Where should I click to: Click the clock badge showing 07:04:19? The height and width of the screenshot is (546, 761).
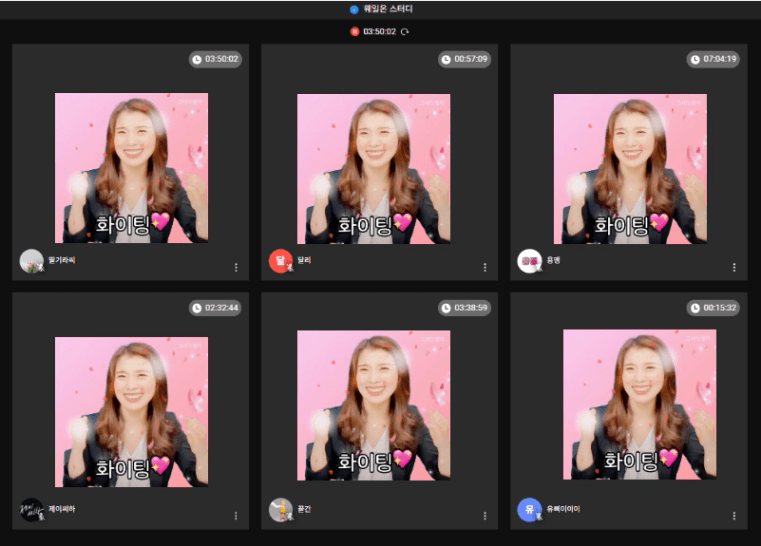click(x=713, y=60)
